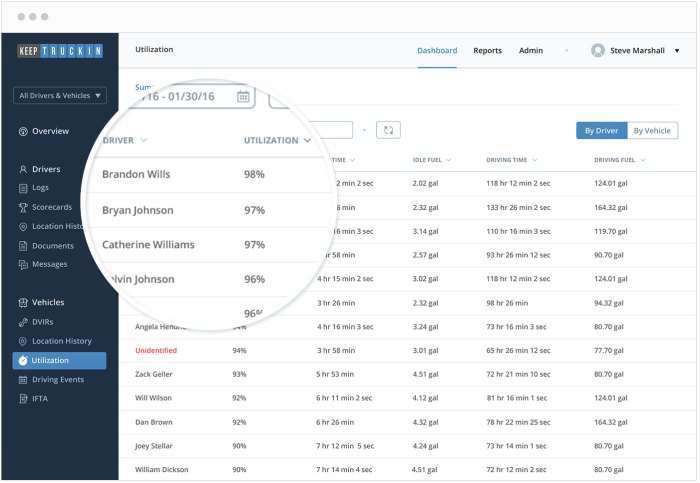The width and height of the screenshot is (700, 483).
Task: Click the Documents icon in sidebar
Action: pyautogui.click(x=23, y=246)
